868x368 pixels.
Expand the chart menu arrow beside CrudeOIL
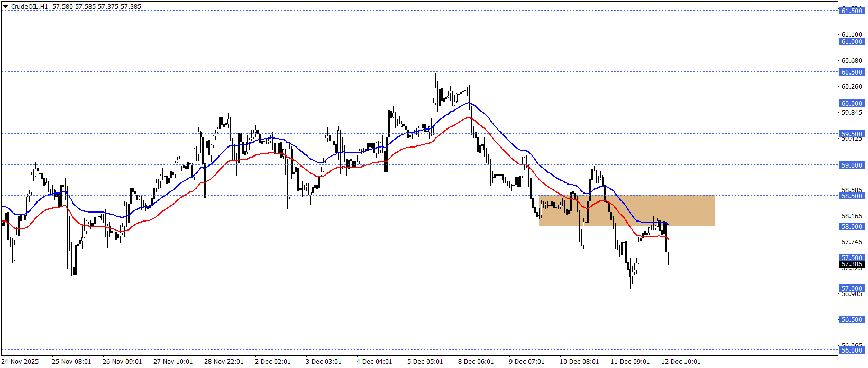(x=6, y=7)
